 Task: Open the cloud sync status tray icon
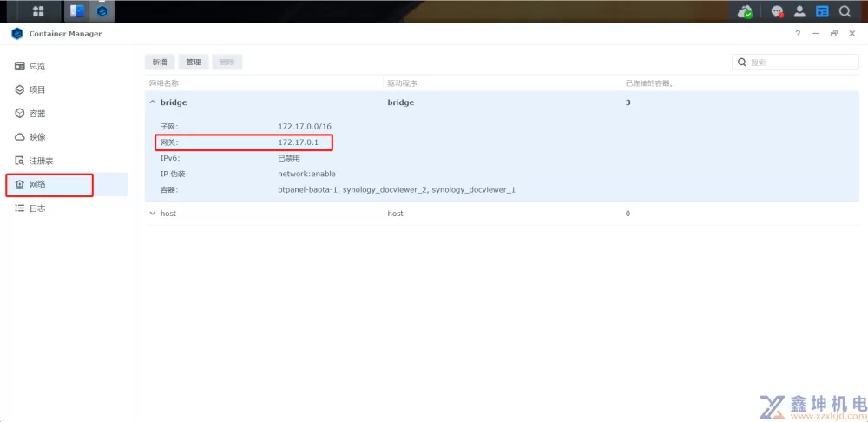(x=746, y=11)
